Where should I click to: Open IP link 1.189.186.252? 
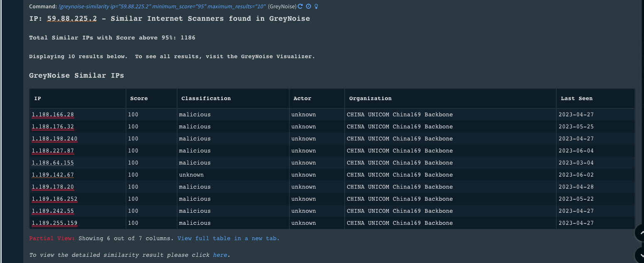tap(54, 199)
